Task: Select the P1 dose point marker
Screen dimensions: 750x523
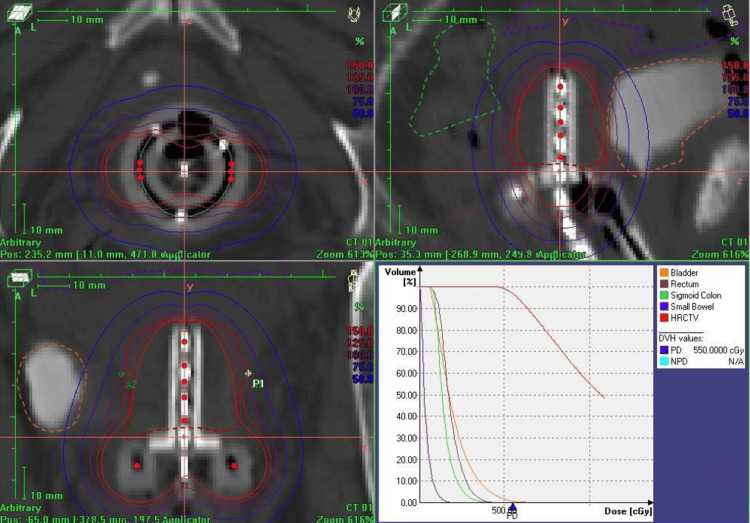Action: 248,373
